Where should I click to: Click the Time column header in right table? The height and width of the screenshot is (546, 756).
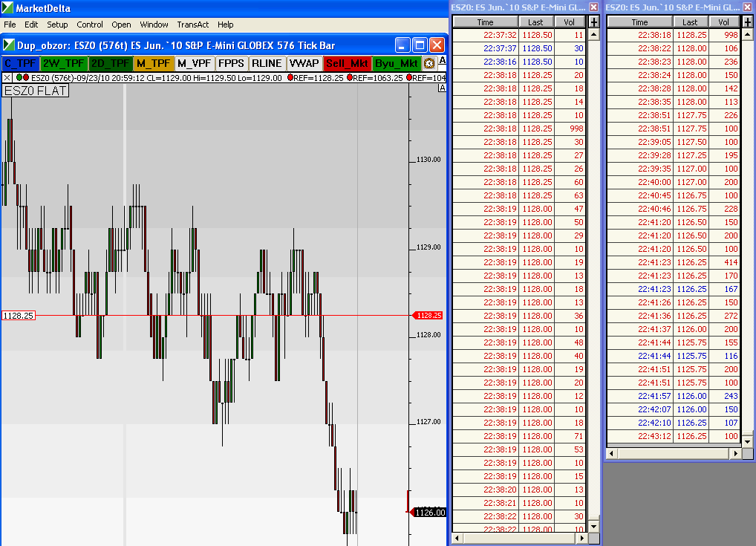coord(639,22)
